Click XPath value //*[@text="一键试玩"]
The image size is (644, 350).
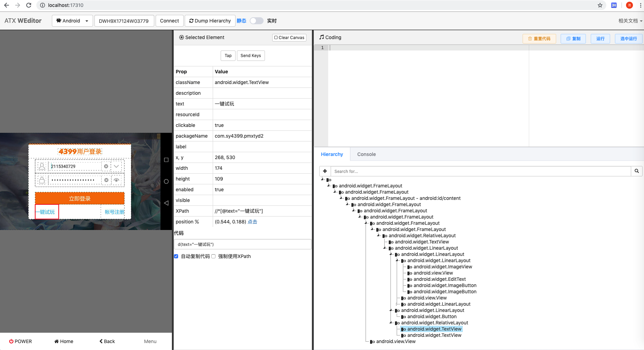pos(239,211)
